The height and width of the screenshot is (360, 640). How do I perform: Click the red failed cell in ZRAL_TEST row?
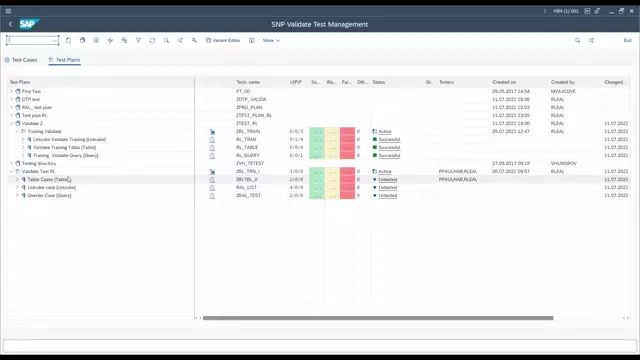coord(347,196)
